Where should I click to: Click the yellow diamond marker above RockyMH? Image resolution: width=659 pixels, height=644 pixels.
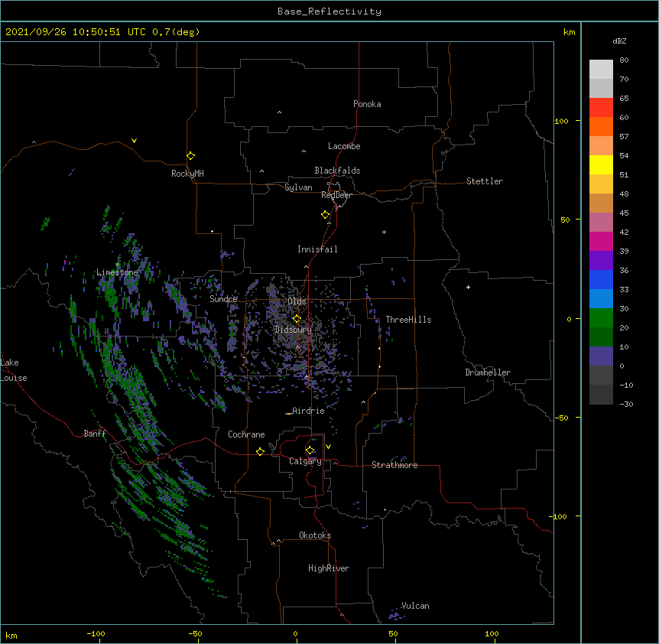pos(190,156)
